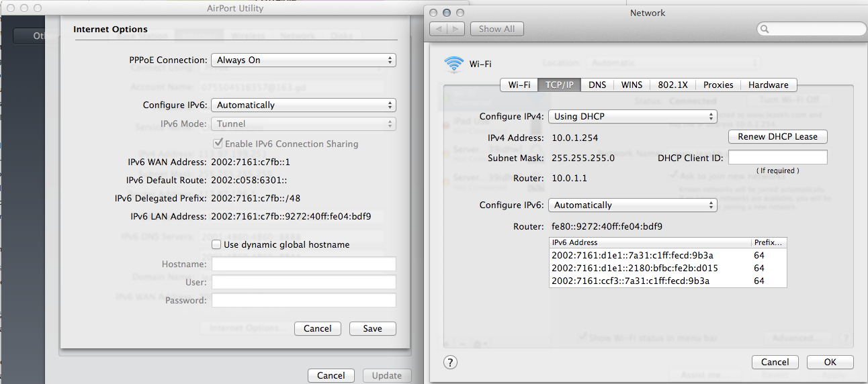Click IPv4 Router value 10.0.1.1
The width and height of the screenshot is (868, 384).
569,178
